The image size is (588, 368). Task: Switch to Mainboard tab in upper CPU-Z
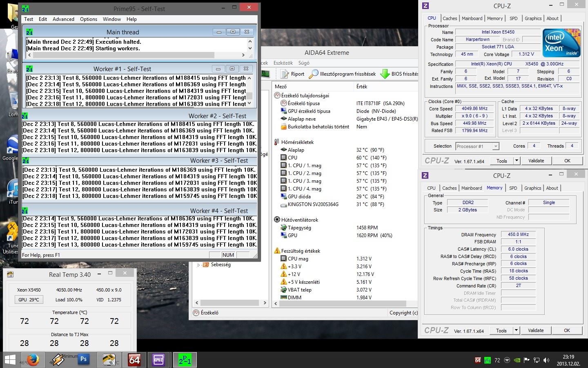(472, 18)
